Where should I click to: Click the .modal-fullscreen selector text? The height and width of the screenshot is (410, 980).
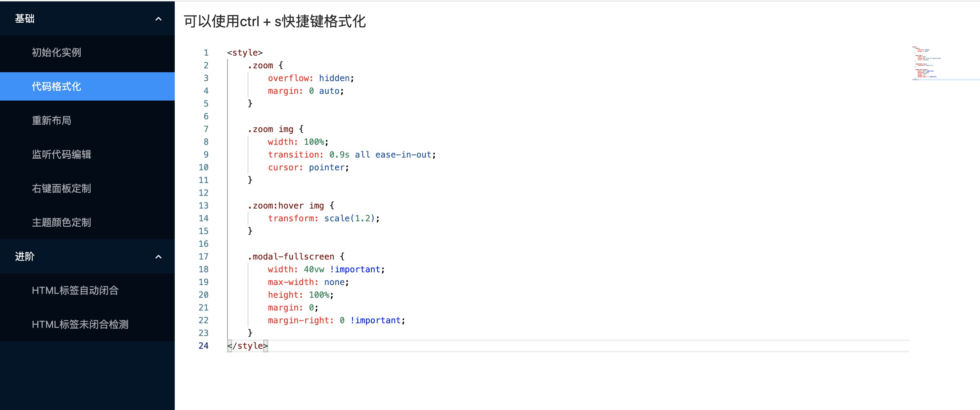(291, 257)
